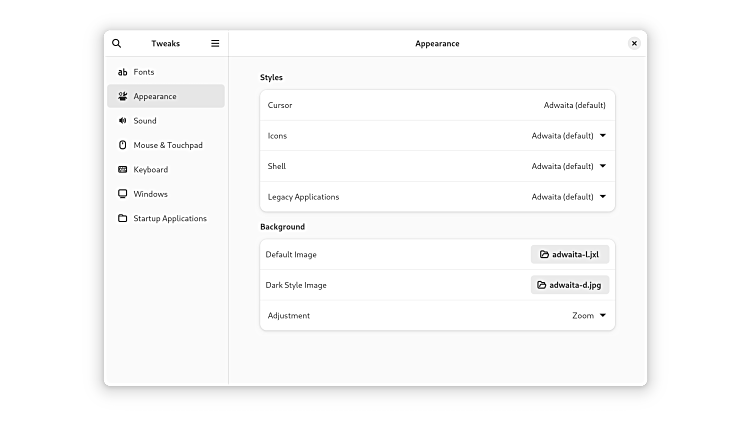Click the Mouse & Touchpad icon

coord(122,145)
